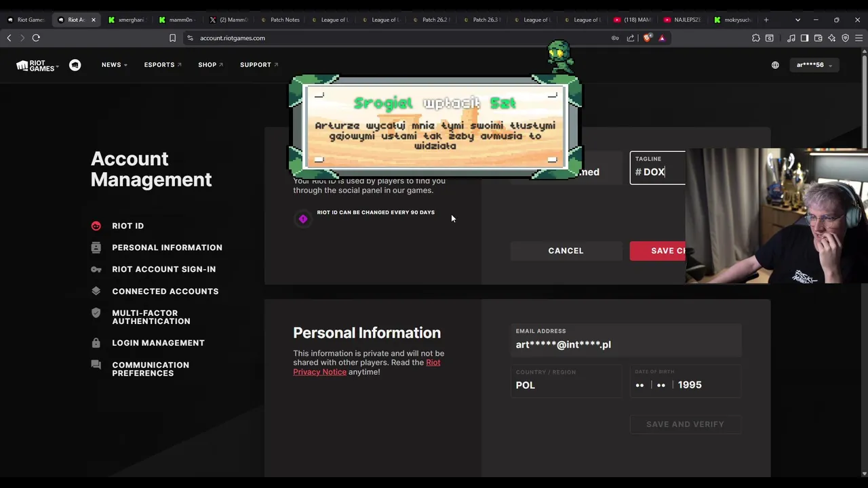Click the "Account Management" heading

tap(151, 169)
